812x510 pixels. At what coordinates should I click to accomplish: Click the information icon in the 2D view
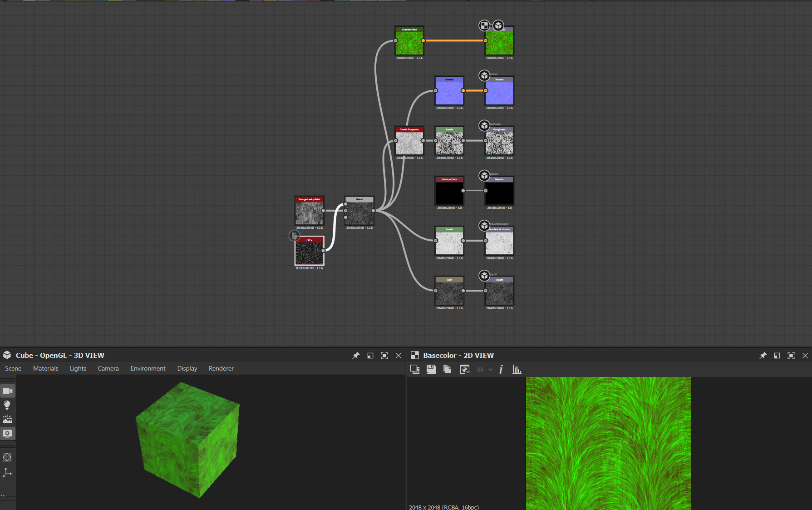click(501, 370)
